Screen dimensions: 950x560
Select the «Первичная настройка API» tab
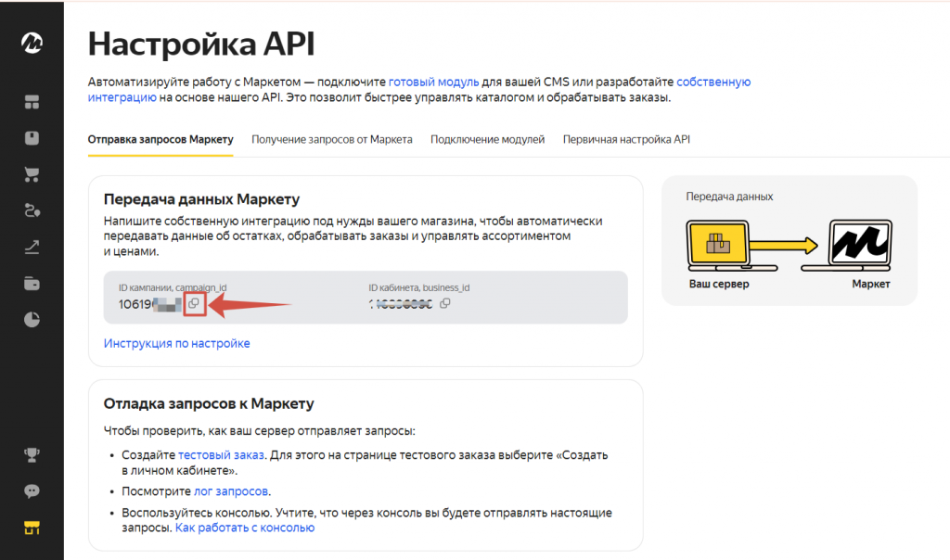[x=626, y=140]
